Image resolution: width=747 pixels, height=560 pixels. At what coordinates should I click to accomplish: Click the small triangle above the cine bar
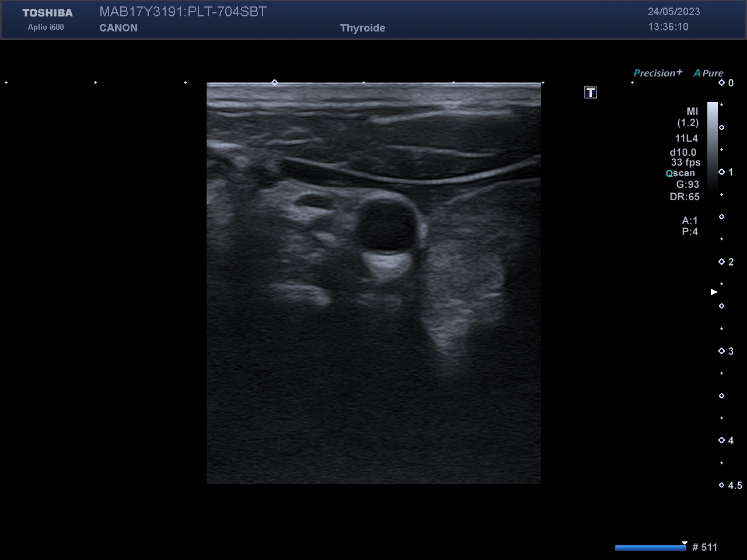coord(685,542)
